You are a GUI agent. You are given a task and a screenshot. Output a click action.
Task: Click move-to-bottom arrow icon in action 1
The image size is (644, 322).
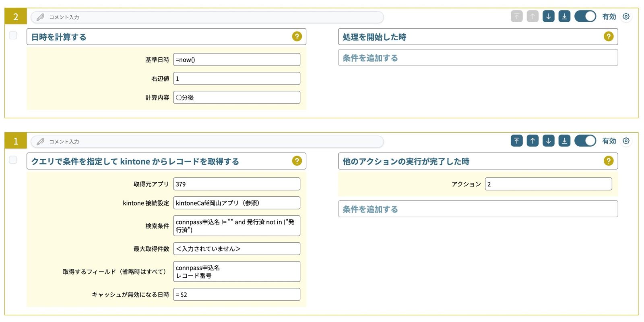pos(564,141)
